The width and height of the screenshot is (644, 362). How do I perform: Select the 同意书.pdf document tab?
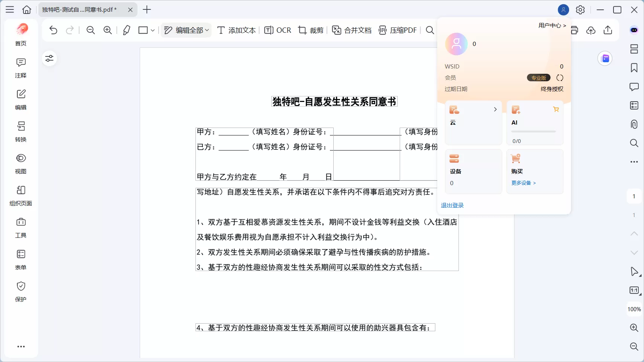point(79,9)
